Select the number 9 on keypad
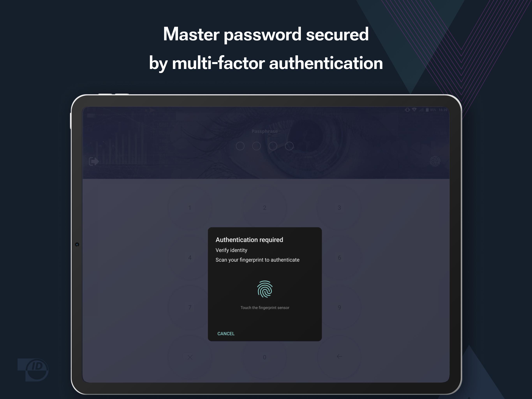The image size is (532, 399). pyautogui.click(x=339, y=308)
